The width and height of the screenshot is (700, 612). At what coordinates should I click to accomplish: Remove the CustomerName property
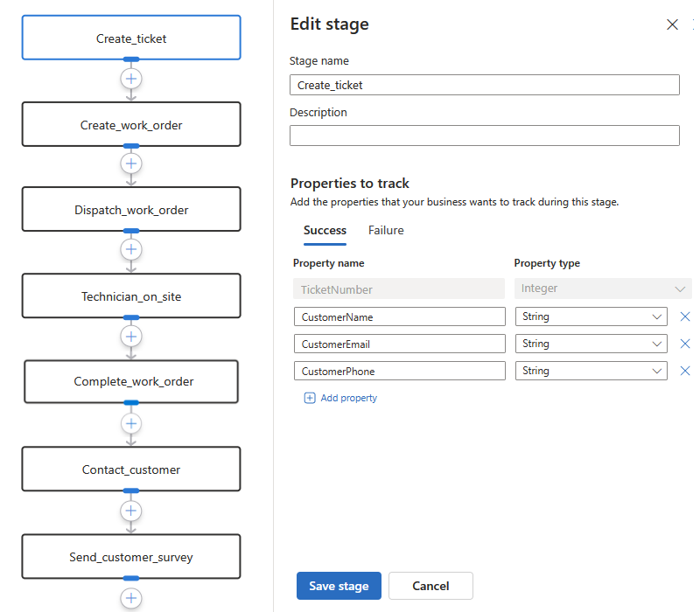tap(685, 316)
